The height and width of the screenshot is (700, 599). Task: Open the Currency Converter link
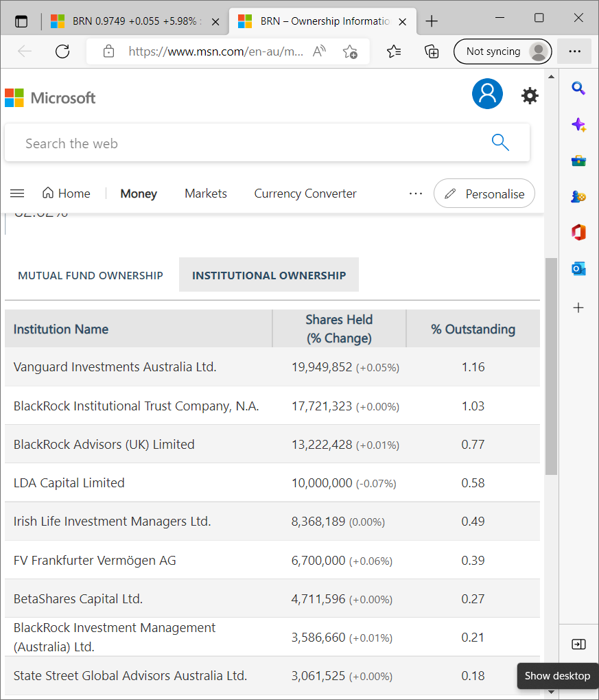point(305,194)
